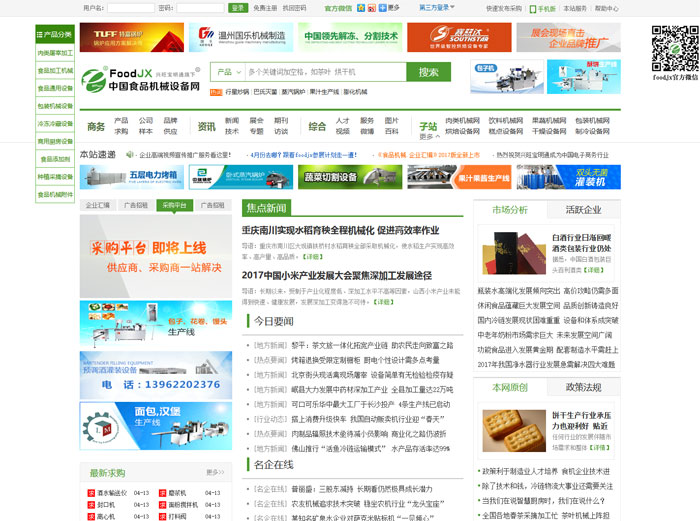
Task: Open headline 2017中国小米产业发展大会 article
Action: (x=337, y=276)
